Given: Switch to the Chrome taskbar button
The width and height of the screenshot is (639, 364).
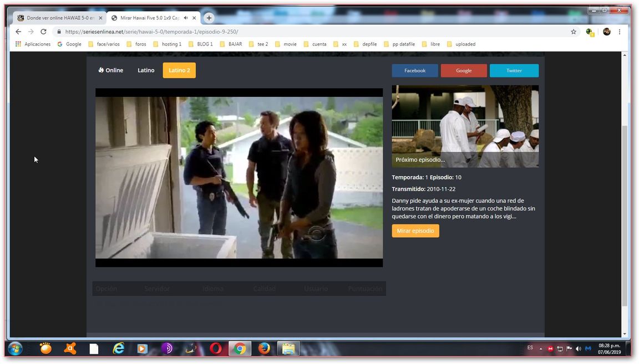Looking at the screenshot, I should 240,349.
